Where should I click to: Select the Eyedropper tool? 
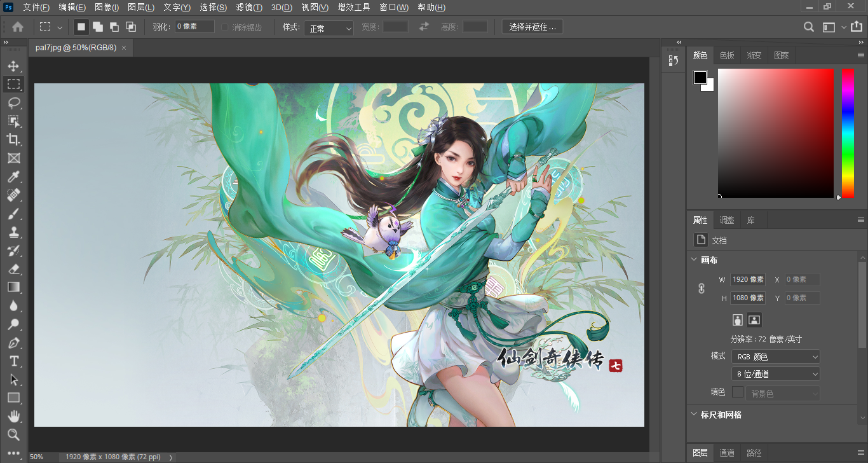[x=14, y=177]
